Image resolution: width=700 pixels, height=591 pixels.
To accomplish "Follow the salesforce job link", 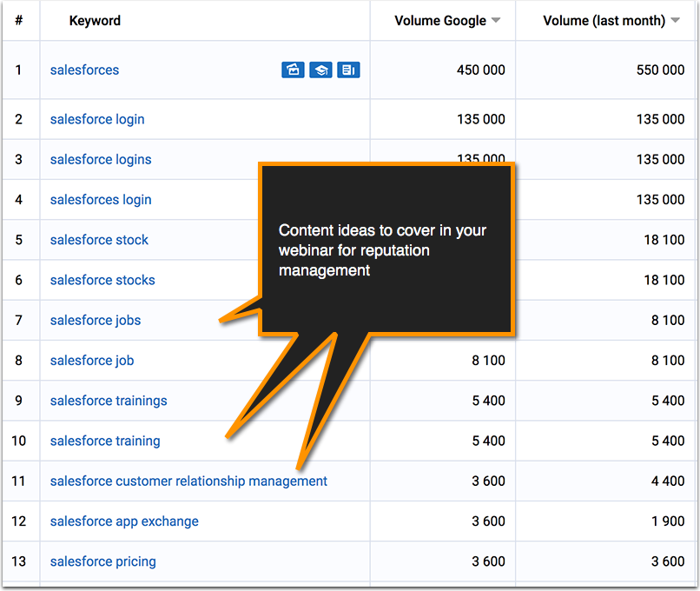I will [x=92, y=361].
